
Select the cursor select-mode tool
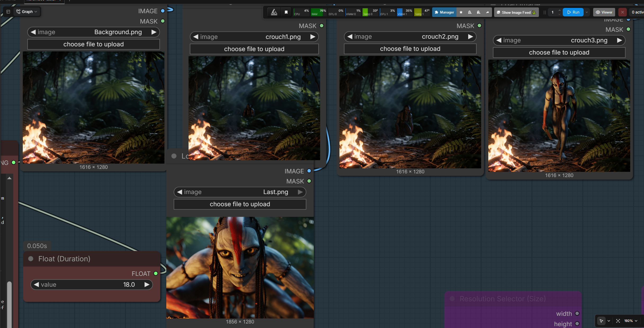(601, 321)
